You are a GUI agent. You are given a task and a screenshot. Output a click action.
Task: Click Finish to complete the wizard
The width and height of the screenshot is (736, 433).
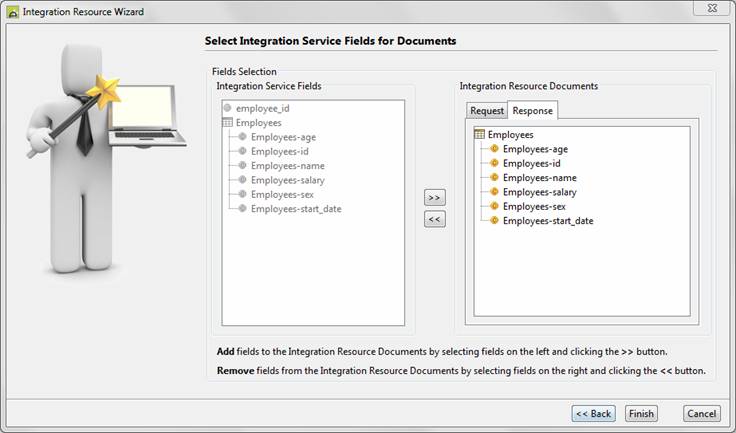[641, 413]
